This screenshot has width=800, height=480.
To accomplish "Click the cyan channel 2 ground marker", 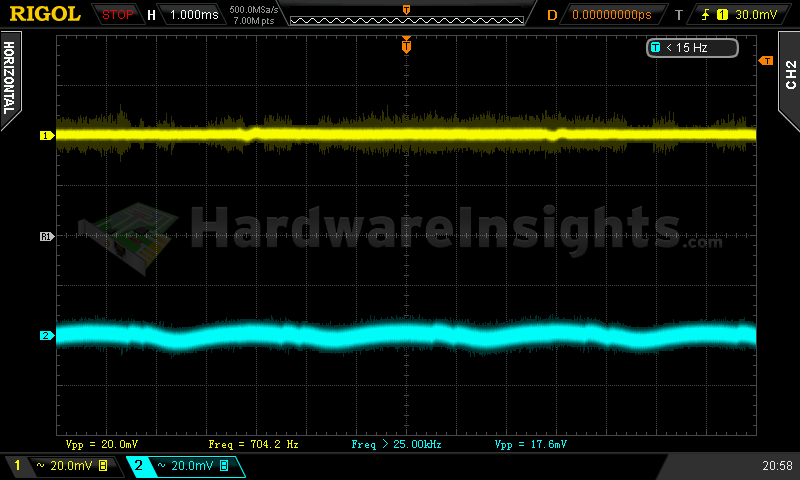I will point(45,336).
